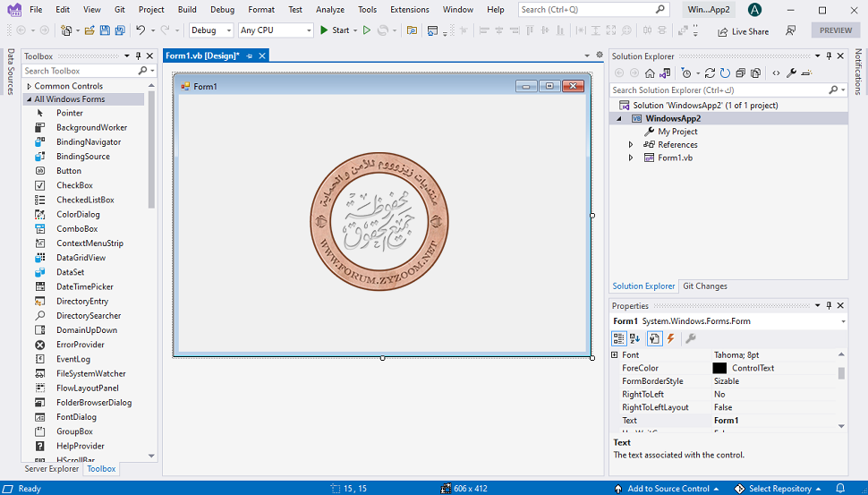Image resolution: width=868 pixels, height=495 pixels.
Task: Click Pending Changes Filter clock icon
Action: (685, 73)
